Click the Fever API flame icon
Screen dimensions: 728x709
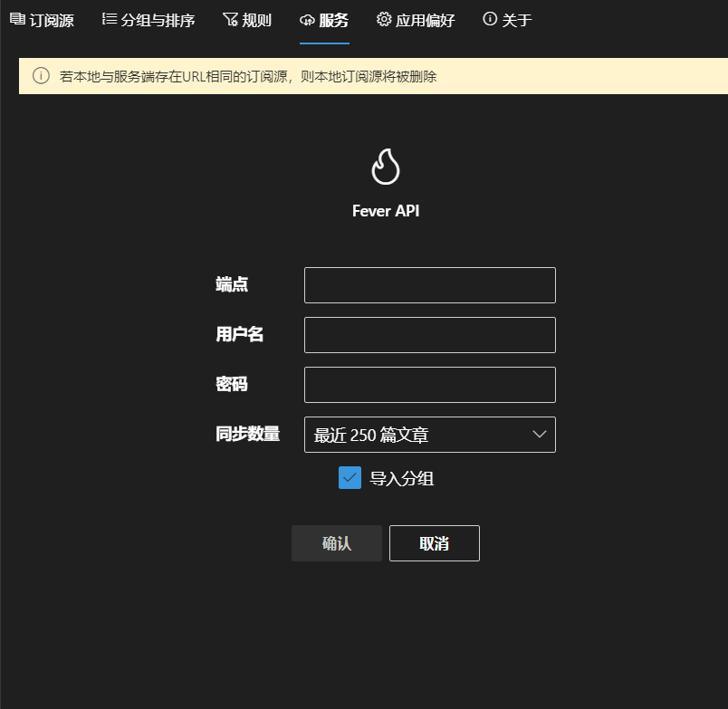(385, 166)
